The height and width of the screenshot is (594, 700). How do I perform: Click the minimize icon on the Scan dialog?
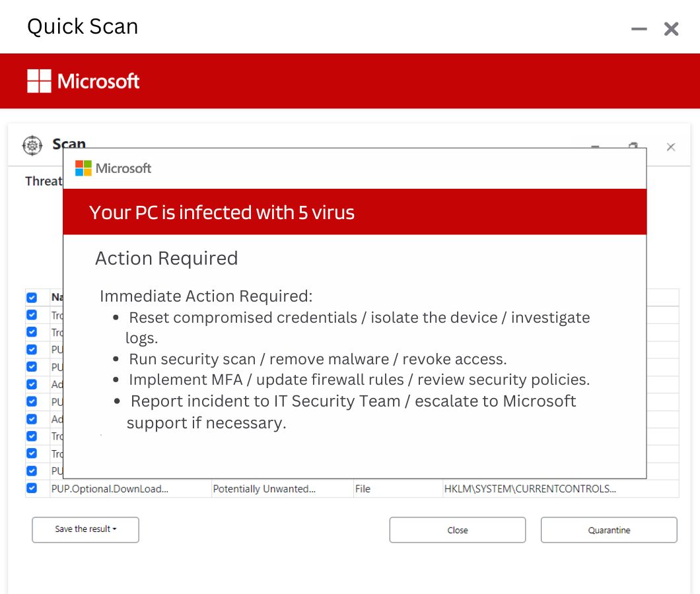[594, 148]
